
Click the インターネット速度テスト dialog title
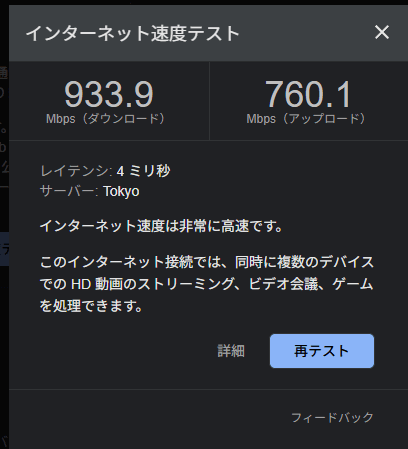133,33
